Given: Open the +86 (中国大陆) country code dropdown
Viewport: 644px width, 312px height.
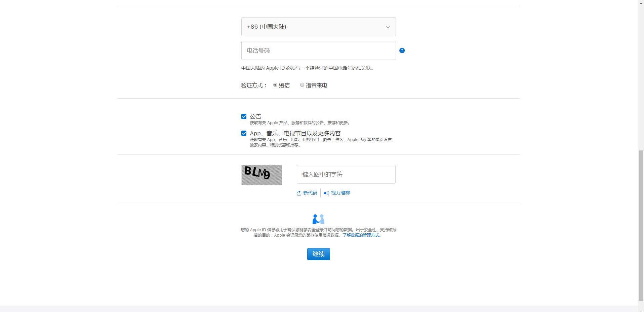Looking at the screenshot, I should tap(318, 27).
